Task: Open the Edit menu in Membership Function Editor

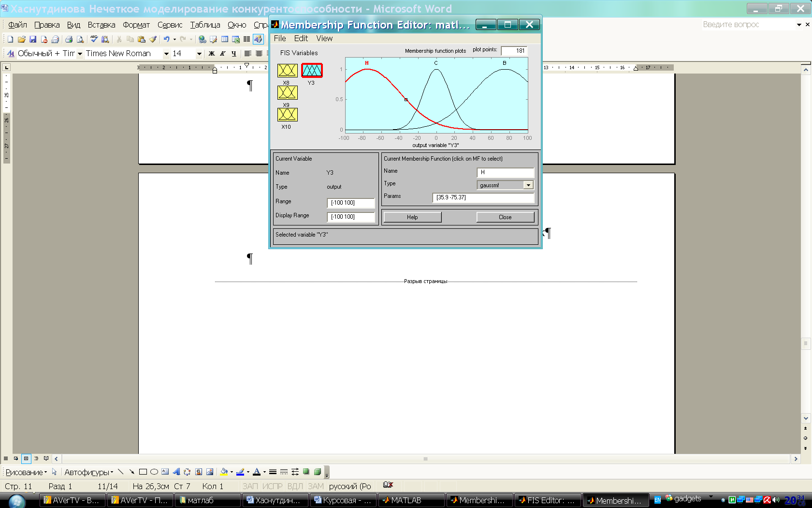Action: tap(301, 38)
